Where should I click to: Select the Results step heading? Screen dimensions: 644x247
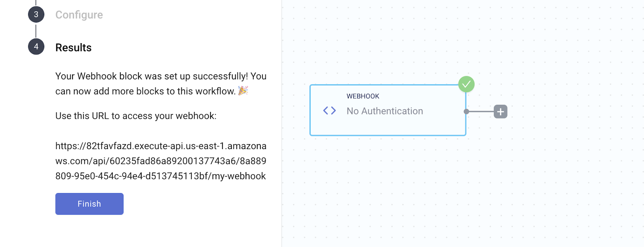tap(73, 48)
